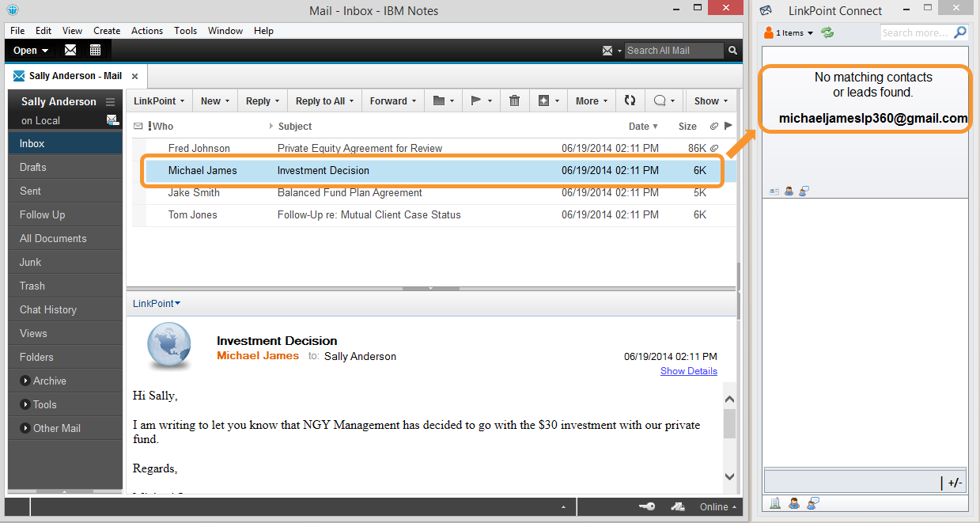
Task: Open the More dropdown
Action: pyautogui.click(x=592, y=100)
